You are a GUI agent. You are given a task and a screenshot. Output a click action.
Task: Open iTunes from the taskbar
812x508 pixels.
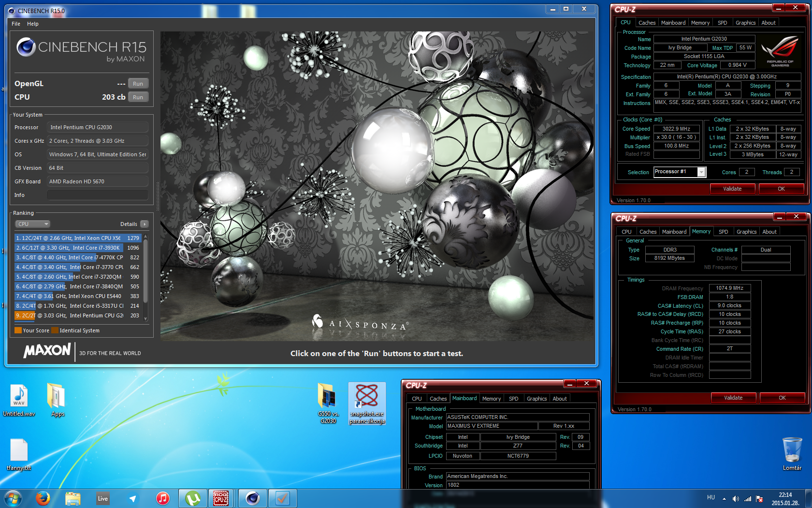[163, 498]
